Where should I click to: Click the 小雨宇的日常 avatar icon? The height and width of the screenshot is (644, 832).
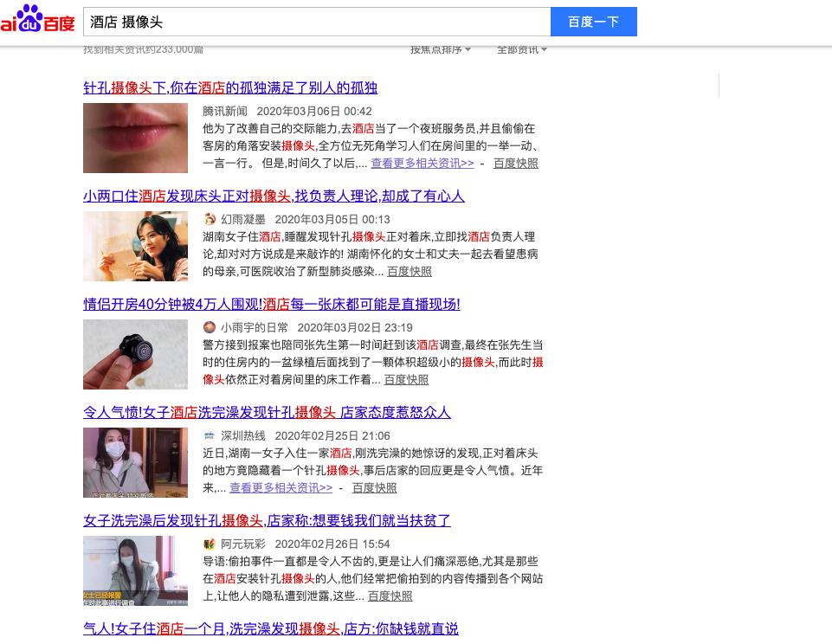tap(210, 327)
